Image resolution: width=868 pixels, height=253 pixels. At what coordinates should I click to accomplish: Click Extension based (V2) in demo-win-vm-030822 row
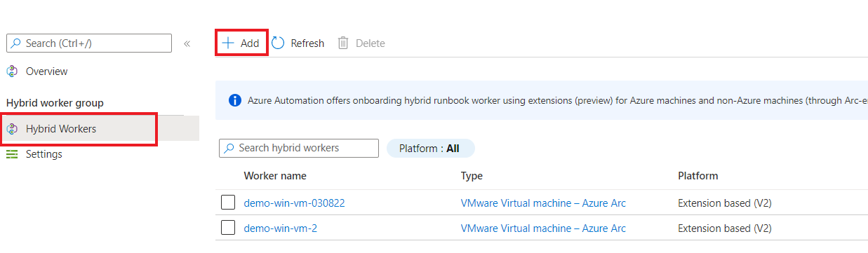tap(725, 203)
